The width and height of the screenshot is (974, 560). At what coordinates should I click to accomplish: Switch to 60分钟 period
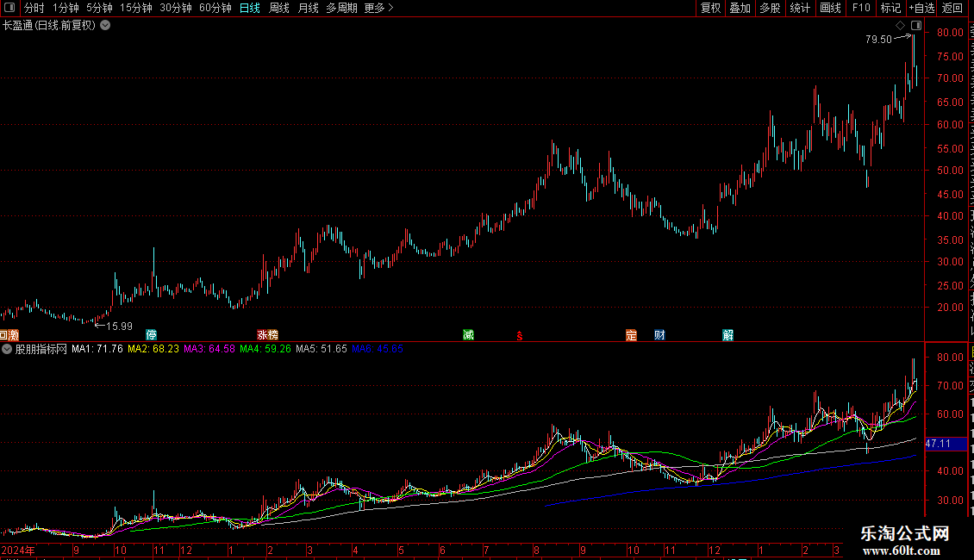click(215, 8)
